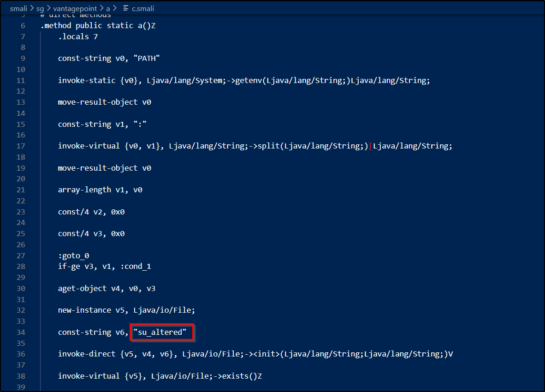Open the sg breadcrumb segment
Screen dimensions: 545x392
coord(40,8)
